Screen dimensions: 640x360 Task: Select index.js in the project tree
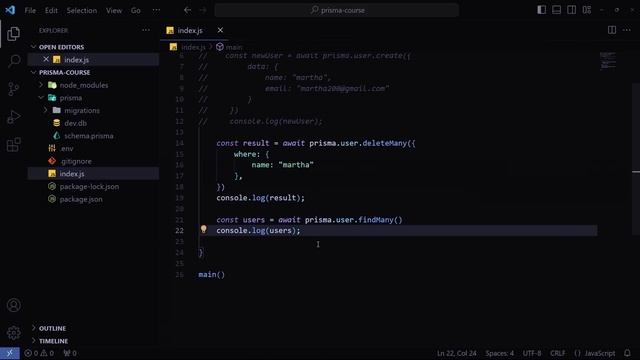pos(72,173)
